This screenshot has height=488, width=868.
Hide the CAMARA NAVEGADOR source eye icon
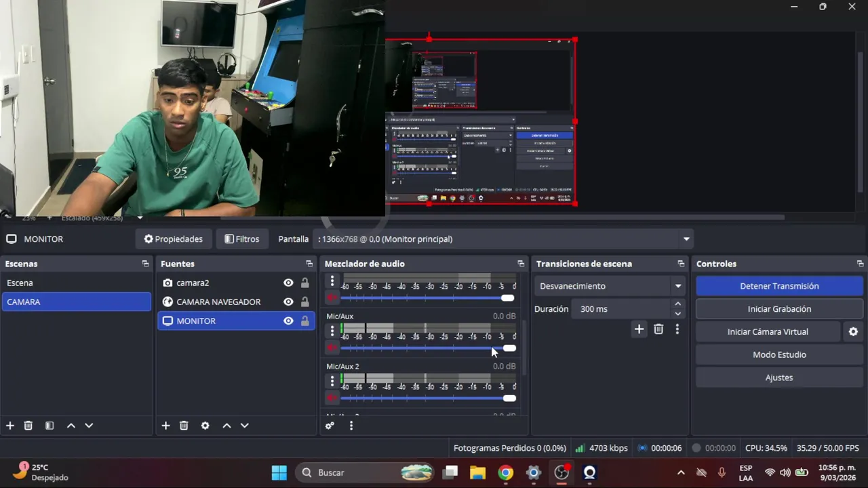coord(288,302)
